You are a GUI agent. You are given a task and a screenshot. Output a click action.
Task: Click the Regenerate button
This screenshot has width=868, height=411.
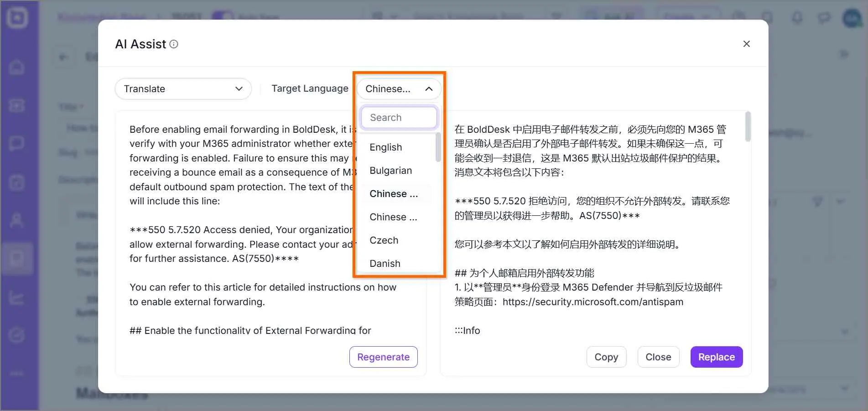tap(384, 357)
